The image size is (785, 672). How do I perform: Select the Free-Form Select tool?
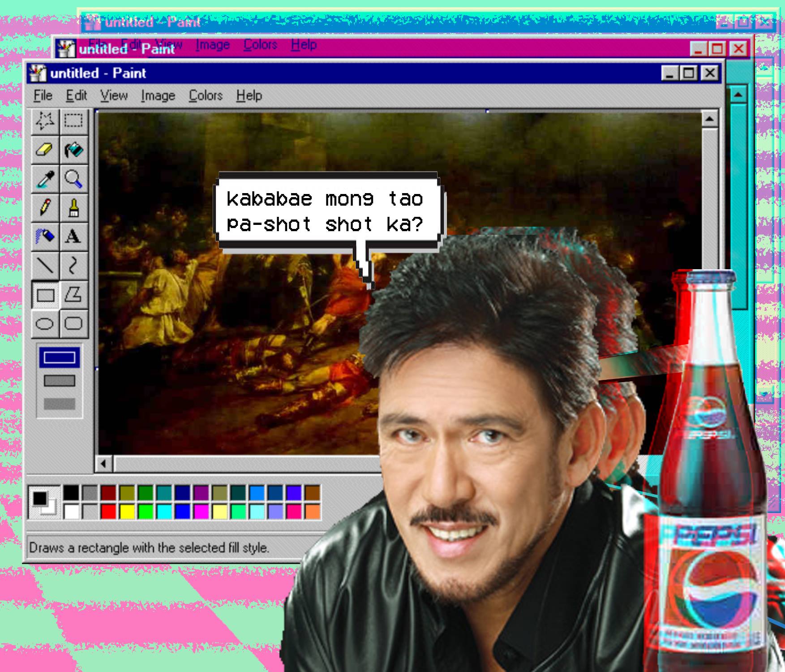click(45, 121)
